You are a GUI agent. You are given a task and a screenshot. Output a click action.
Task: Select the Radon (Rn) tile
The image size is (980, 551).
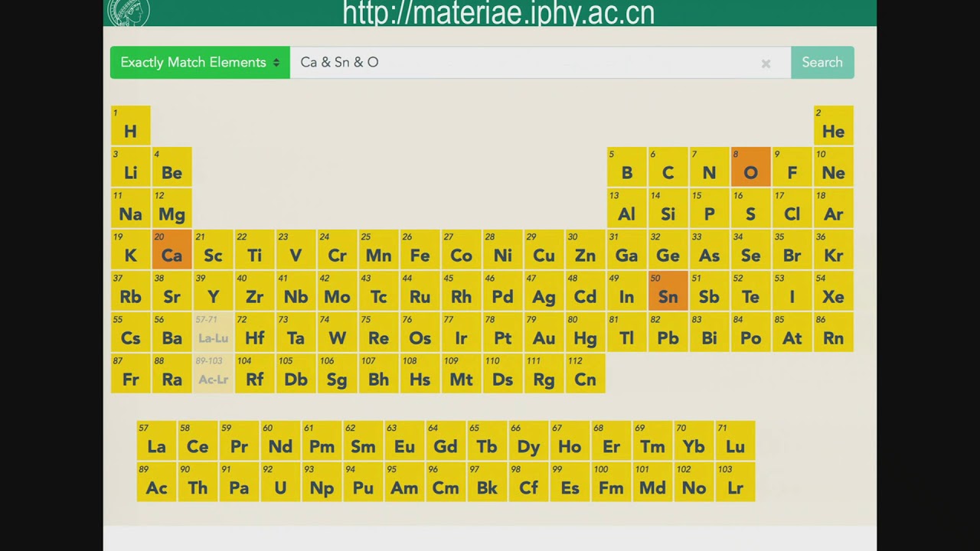[x=834, y=332]
